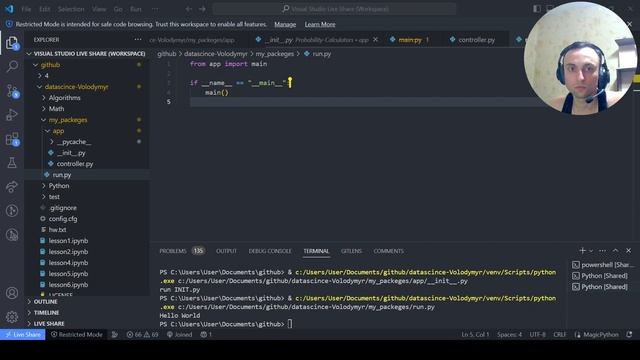Click Restricted Mode in status bar

click(77, 335)
